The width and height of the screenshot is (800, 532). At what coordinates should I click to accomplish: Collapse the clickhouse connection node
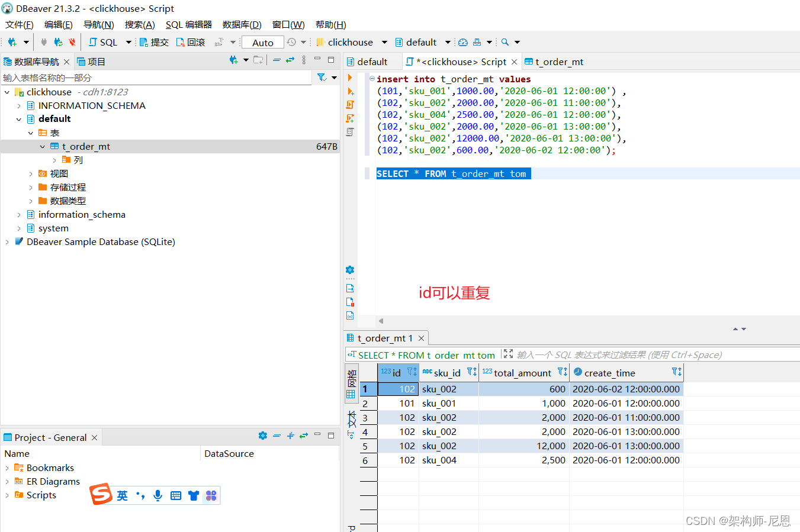[7, 92]
